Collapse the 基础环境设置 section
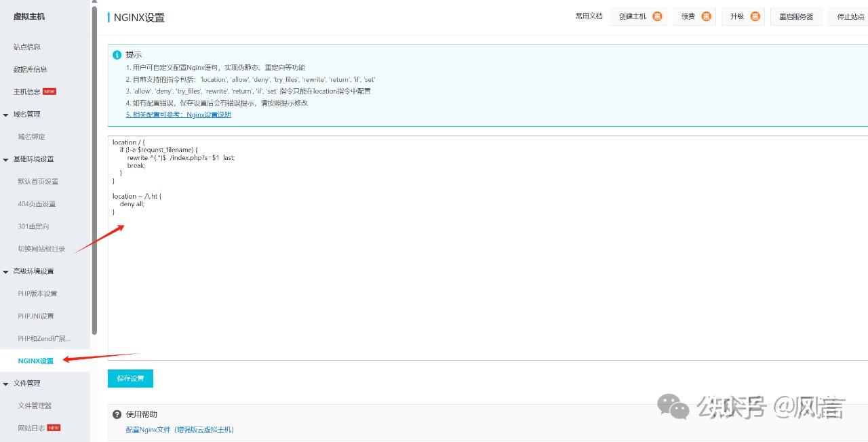Screen dimensions: 868x442 [x=6, y=159]
